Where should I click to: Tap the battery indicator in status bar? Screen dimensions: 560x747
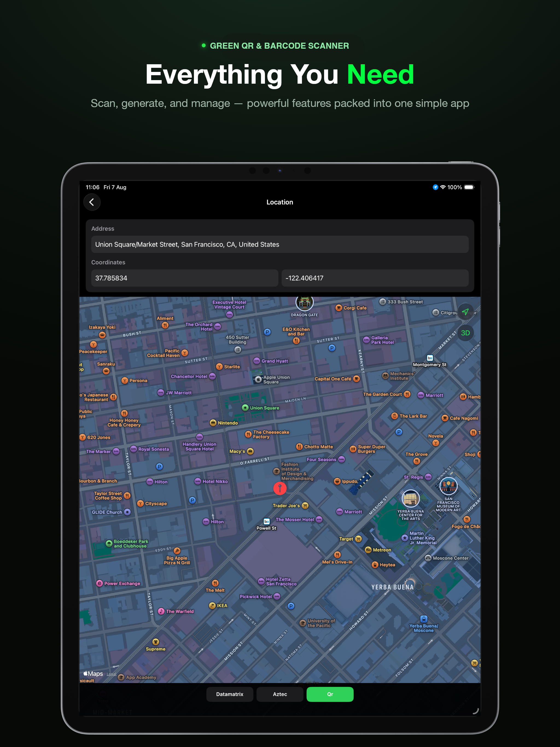click(469, 187)
